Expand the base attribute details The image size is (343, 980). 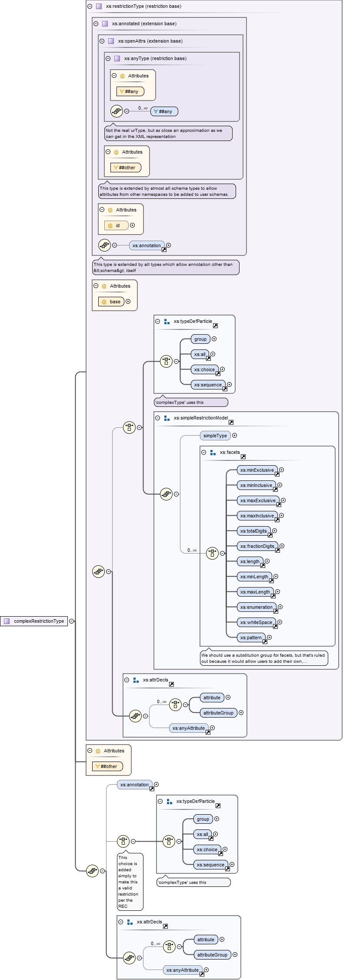coord(128,301)
